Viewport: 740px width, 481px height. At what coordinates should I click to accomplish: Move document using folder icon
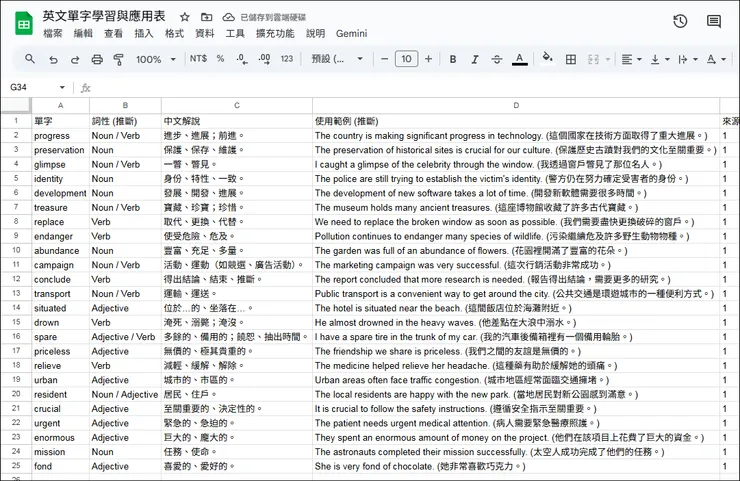206,17
